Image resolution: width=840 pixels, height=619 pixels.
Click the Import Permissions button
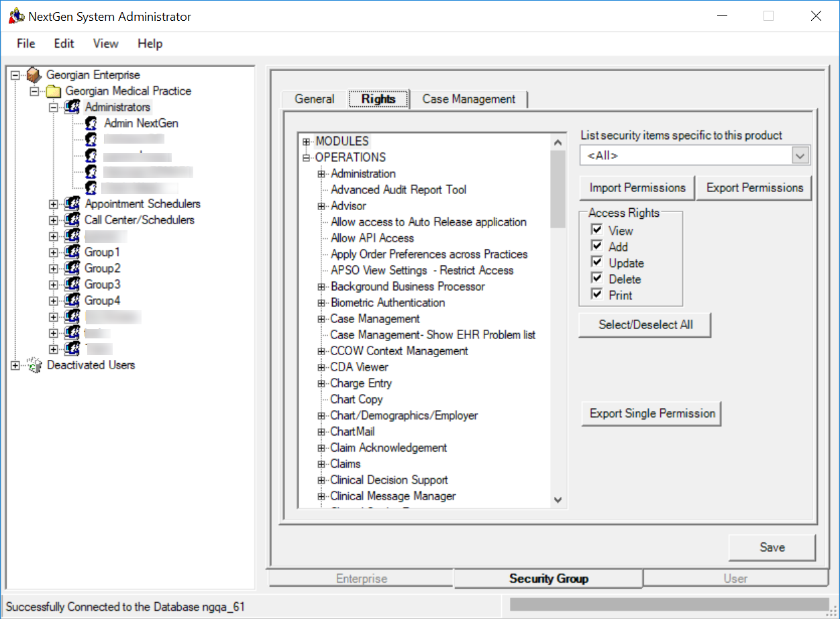(637, 188)
